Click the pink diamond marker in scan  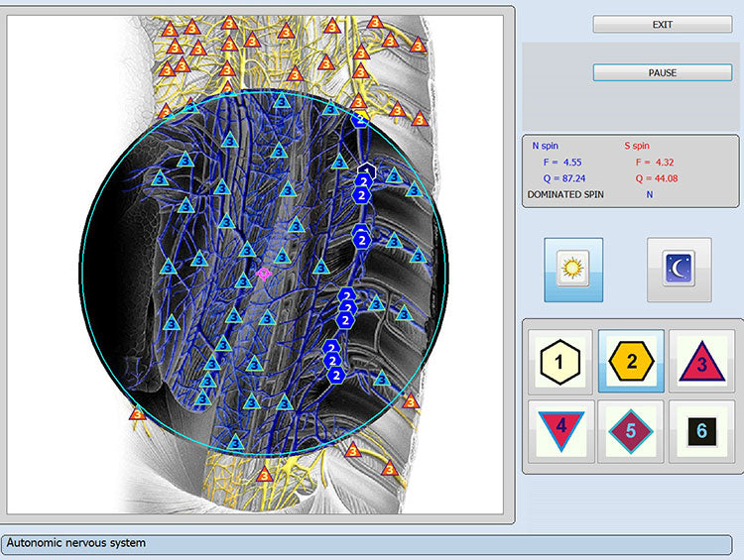(264, 273)
